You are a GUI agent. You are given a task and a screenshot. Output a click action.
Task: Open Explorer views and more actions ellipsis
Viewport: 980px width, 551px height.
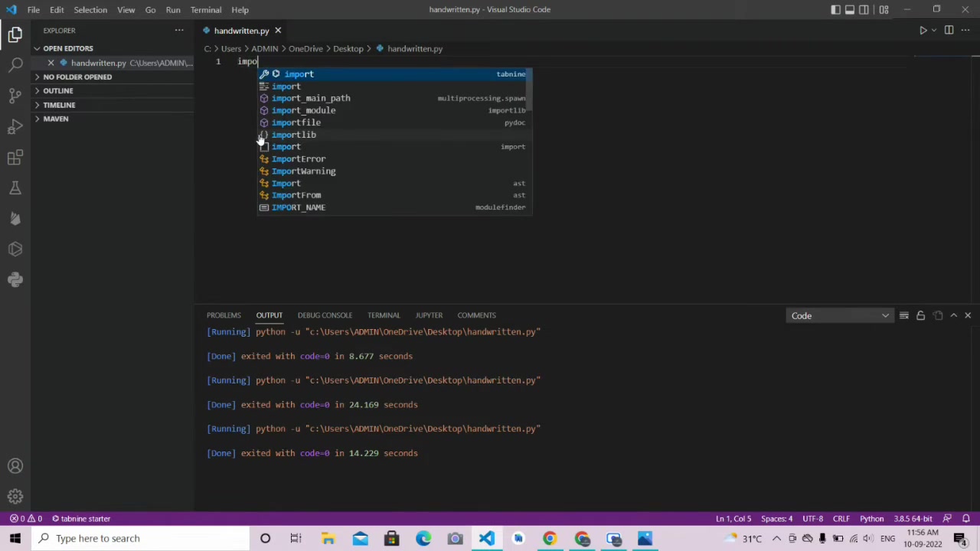click(179, 31)
